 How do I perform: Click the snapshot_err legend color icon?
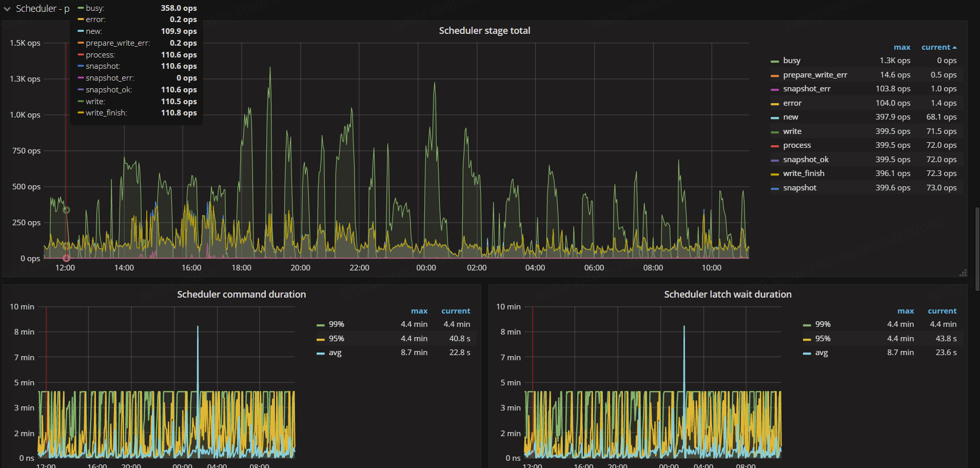tap(775, 89)
